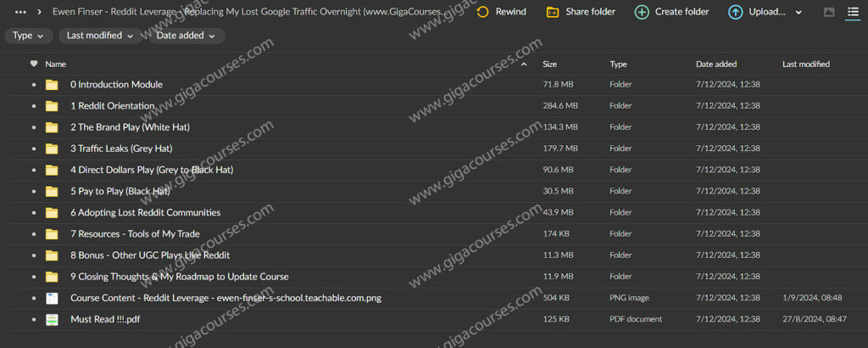Select 6 Adopting Lost Reddit Communities

(x=146, y=213)
